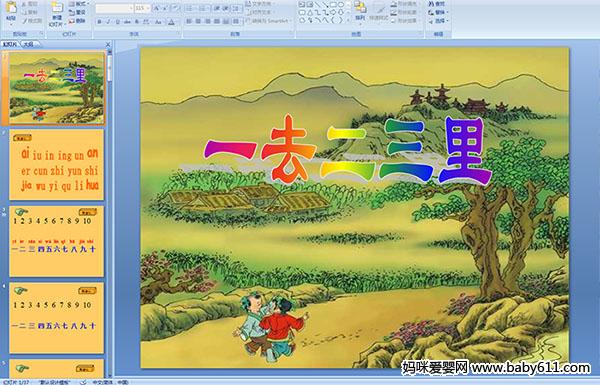Image resolution: width=600 pixels, height=385 pixels.
Task: Click the align text left icon
Action: click(189, 21)
